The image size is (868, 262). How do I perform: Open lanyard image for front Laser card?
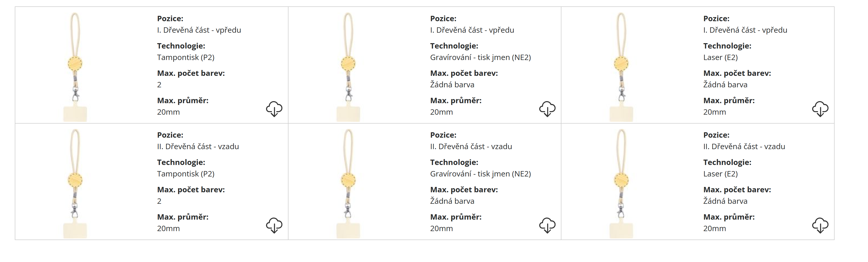[x=621, y=67]
